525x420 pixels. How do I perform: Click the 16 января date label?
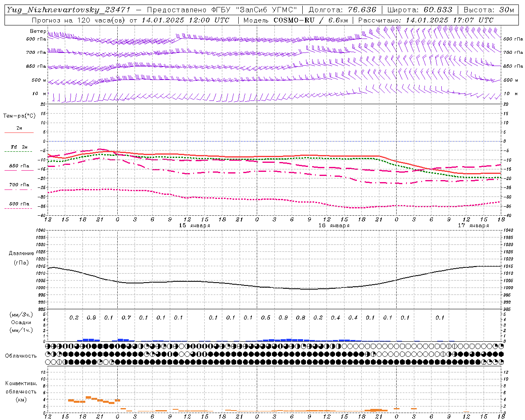click(x=334, y=226)
